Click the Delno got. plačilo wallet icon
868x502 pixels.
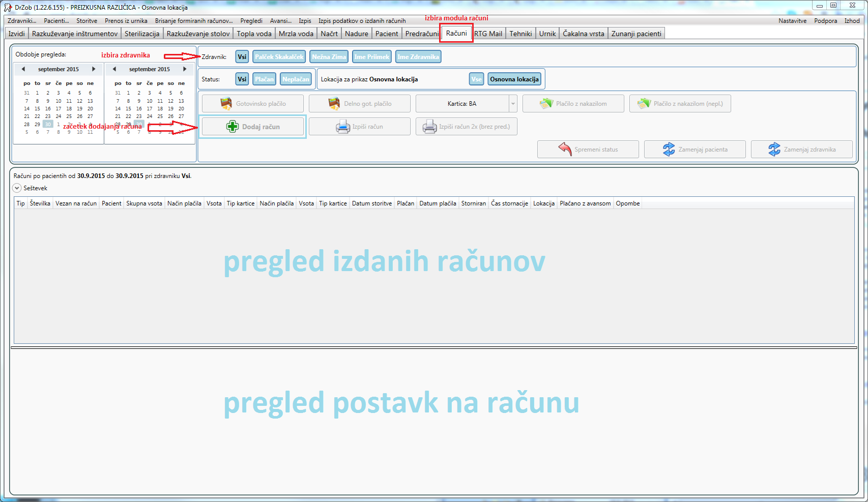[334, 104]
